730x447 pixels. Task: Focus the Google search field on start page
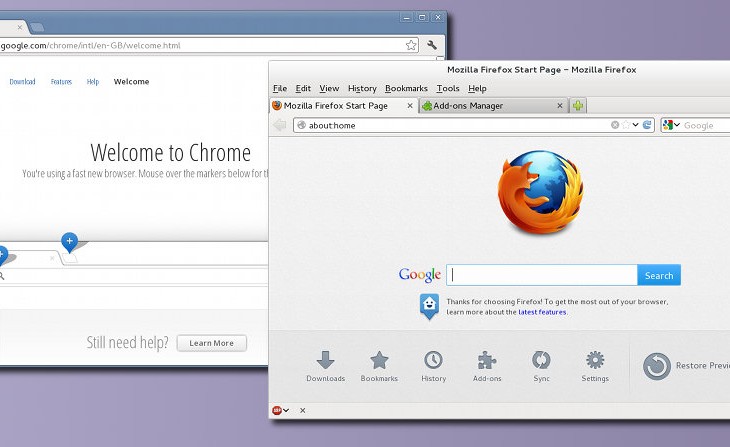(542, 275)
